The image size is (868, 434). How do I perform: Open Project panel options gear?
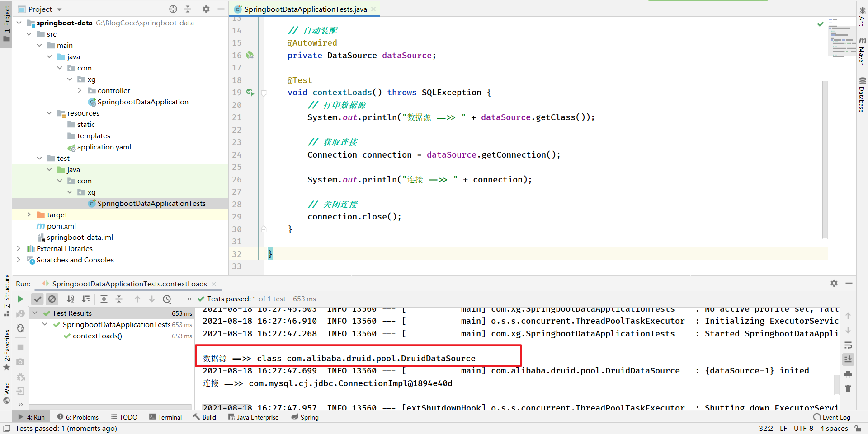click(x=206, y=9)
